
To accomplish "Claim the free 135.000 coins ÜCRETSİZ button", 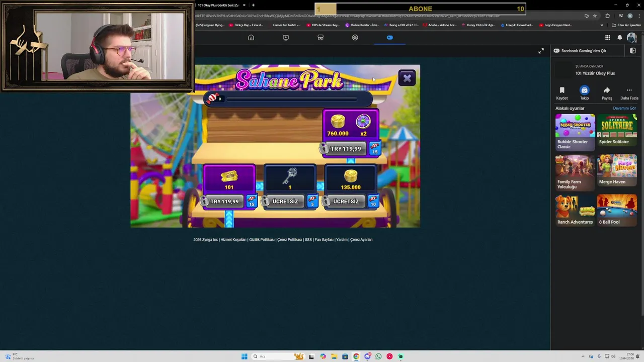I will coord(346,202).
